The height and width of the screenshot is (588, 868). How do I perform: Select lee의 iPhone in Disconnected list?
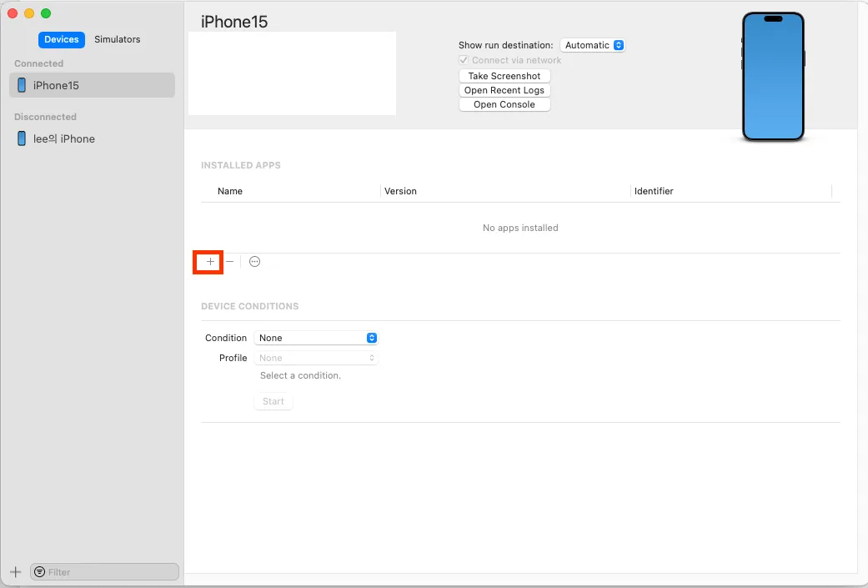92,138
